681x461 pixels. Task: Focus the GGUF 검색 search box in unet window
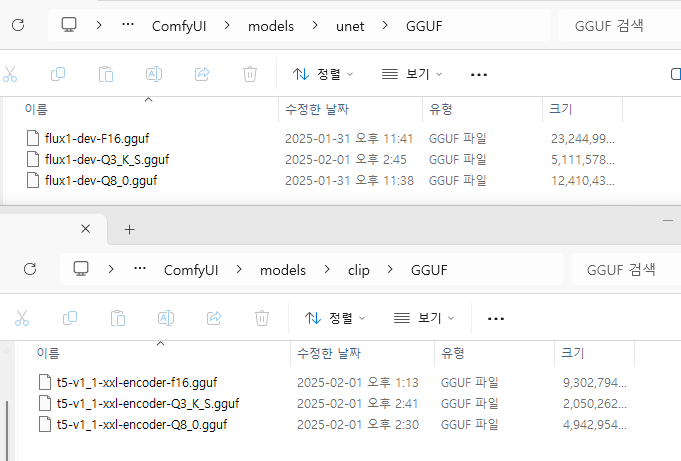pos(620,26)
